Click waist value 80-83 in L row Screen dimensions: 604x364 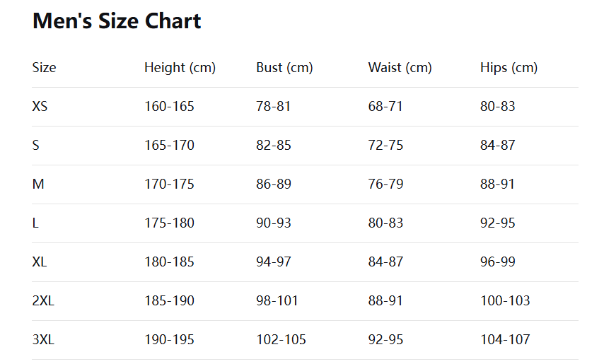385,223
